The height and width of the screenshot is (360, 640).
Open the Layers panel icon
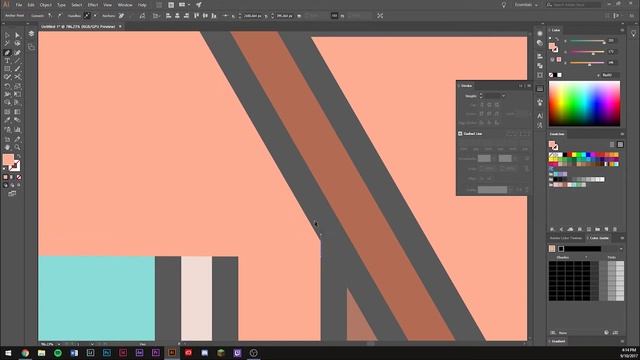click(31, 34)
